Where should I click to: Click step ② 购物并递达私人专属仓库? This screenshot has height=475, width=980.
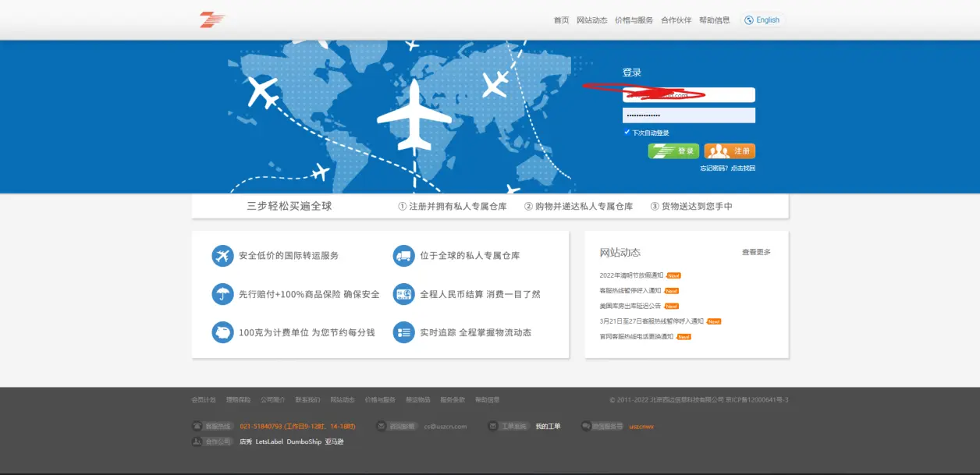pyautogui.click(x=578, y=207)
